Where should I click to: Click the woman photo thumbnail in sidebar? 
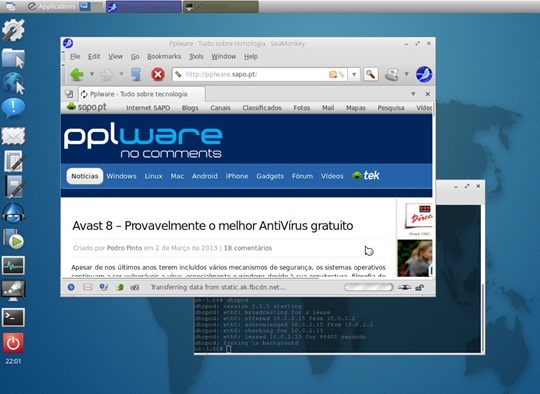(415, 258)
